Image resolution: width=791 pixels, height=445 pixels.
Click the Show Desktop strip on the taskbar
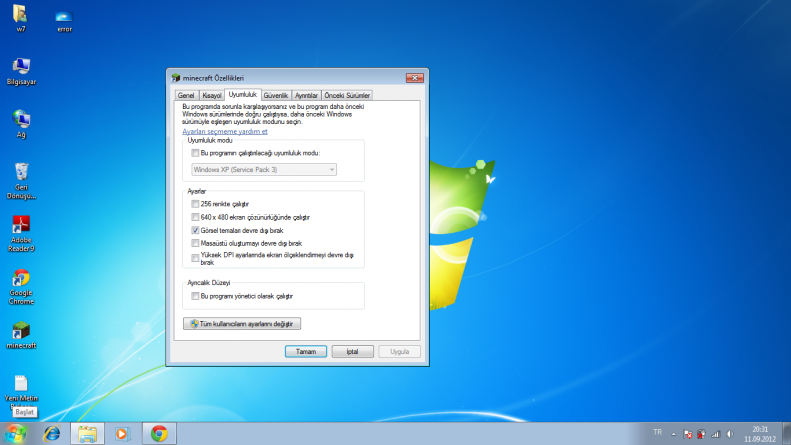(786, 434)
